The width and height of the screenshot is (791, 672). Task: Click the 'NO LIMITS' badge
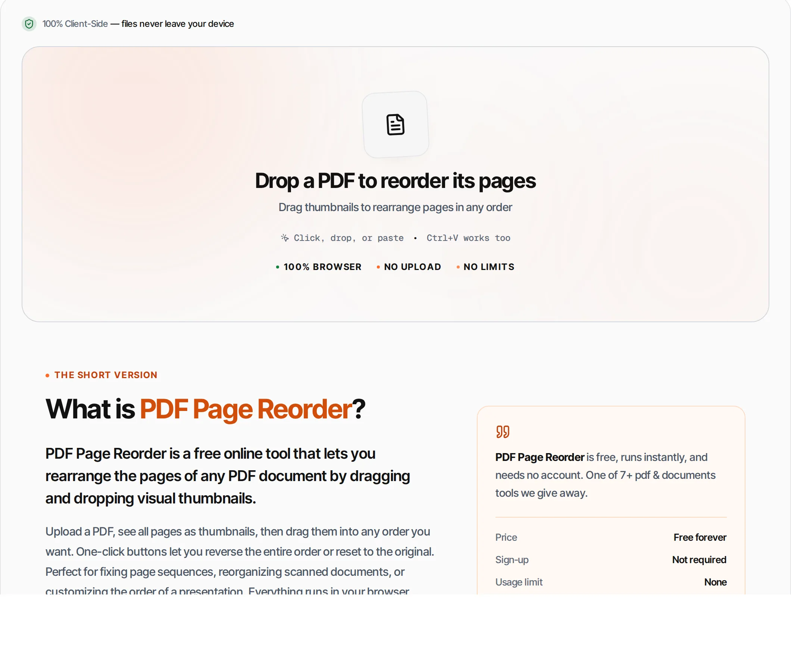pyautogui.click(x=485, y=267)
